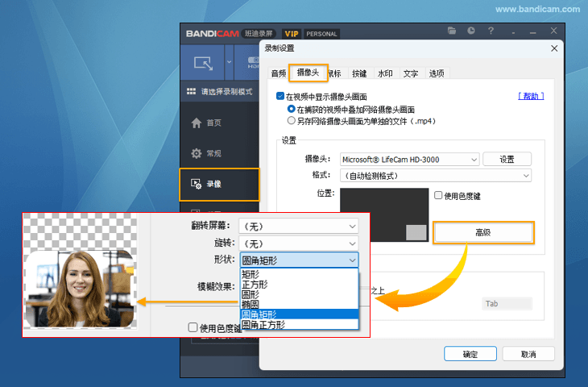Enable 使用色度键 checkbox in record settings
588x387 pixels.
[x=438, y=195]
